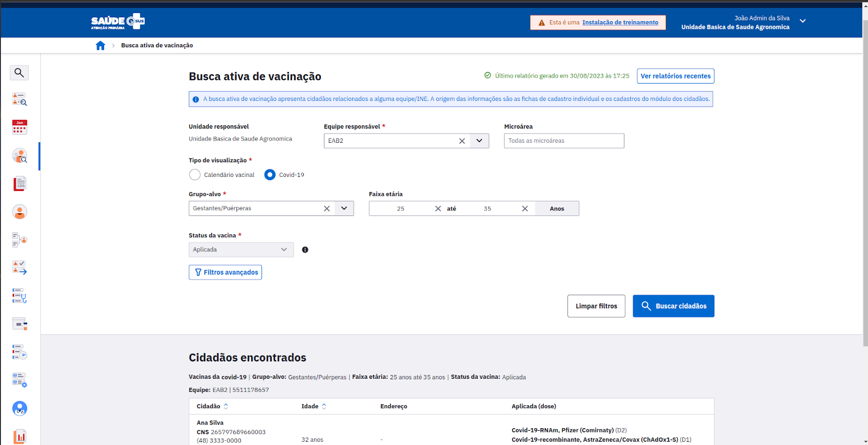Open Filtros avançados
This screenshot has height=445, width=868.
coord(225,272)
